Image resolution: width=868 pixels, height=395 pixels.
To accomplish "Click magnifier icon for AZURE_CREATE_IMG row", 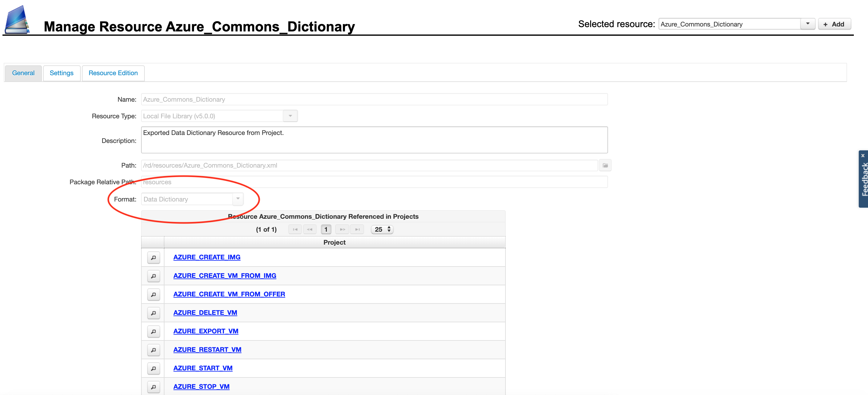I will pos(153,258).
